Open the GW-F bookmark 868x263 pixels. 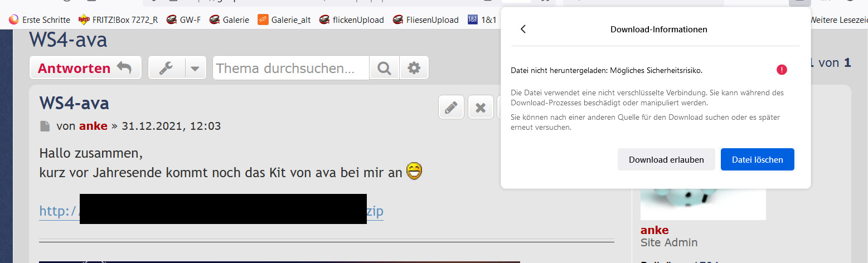point(183,20)
